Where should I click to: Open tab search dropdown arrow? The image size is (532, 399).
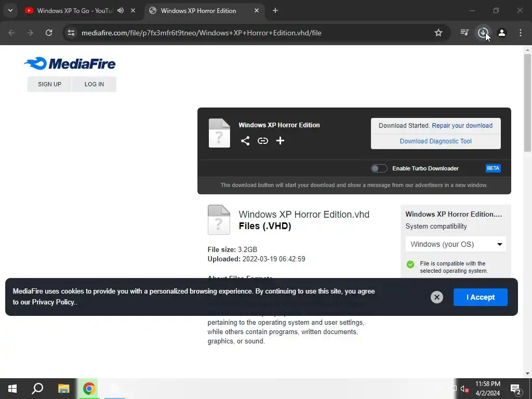pyautogui.click(x=10, y=10)
